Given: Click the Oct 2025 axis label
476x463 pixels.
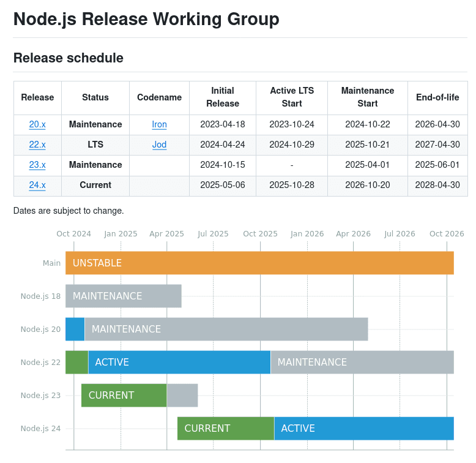Looking at the screenshot, I should [260, 233].
